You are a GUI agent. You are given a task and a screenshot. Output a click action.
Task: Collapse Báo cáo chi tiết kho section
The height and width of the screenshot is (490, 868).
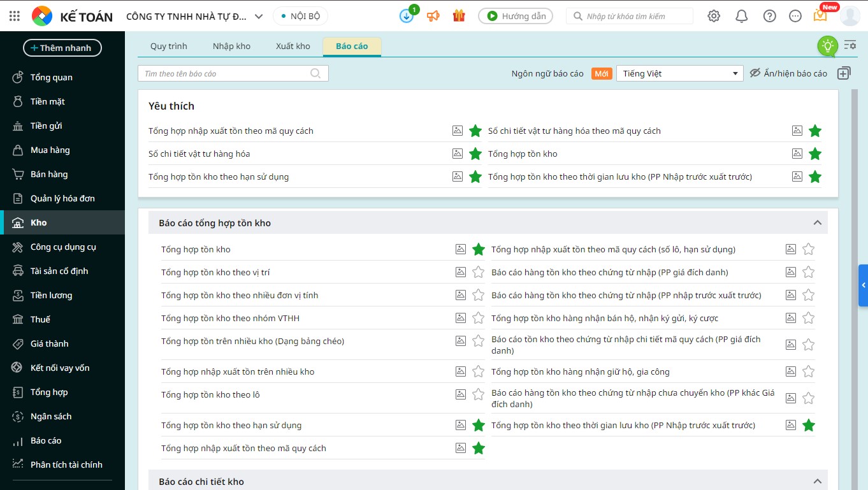pos(817,481)
